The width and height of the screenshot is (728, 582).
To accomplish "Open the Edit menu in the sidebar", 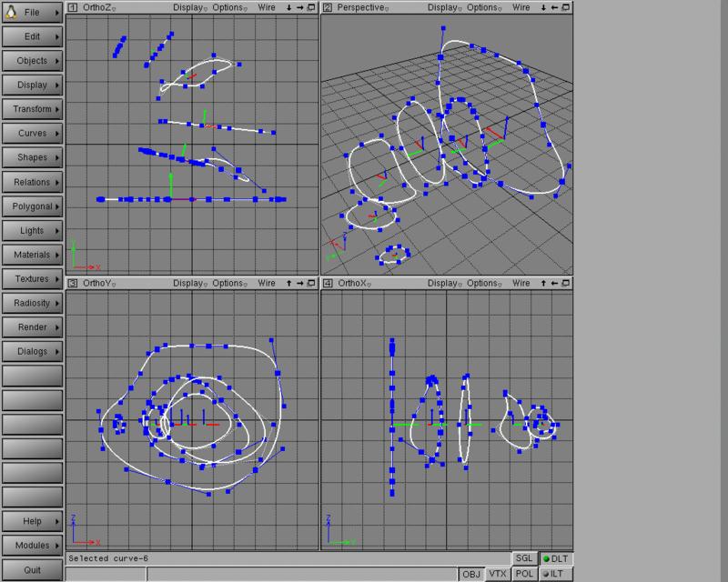I will (x=32, y=36).
